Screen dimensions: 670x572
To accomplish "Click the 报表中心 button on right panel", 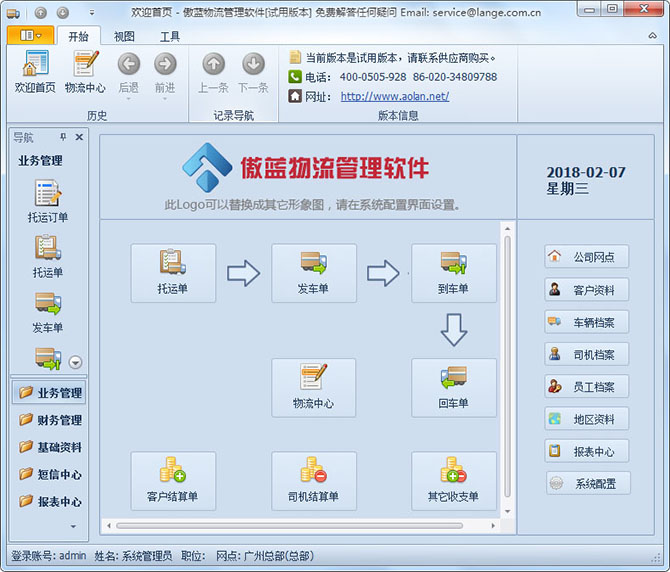I will pyautogui.click(x=587, y=451).
